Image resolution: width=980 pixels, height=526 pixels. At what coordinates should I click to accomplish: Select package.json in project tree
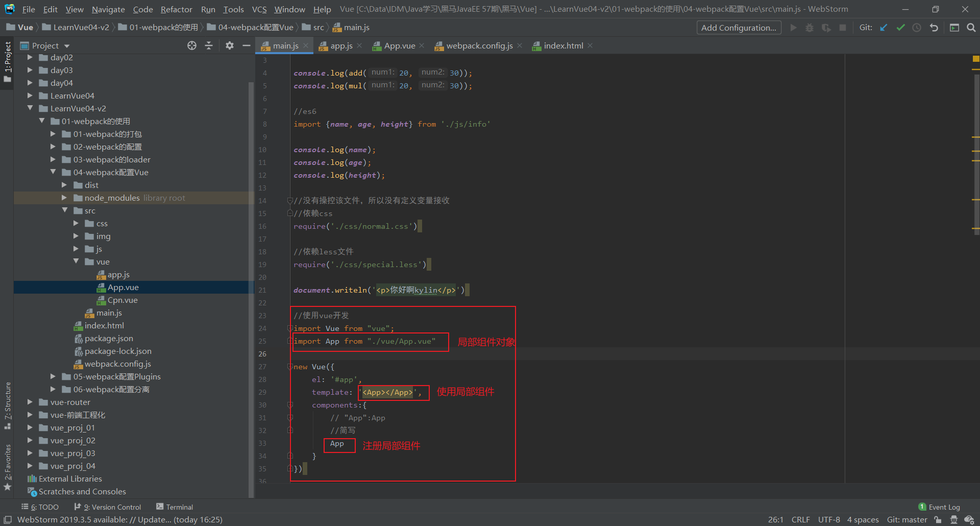pyautogui.click(x=109, y=338)
